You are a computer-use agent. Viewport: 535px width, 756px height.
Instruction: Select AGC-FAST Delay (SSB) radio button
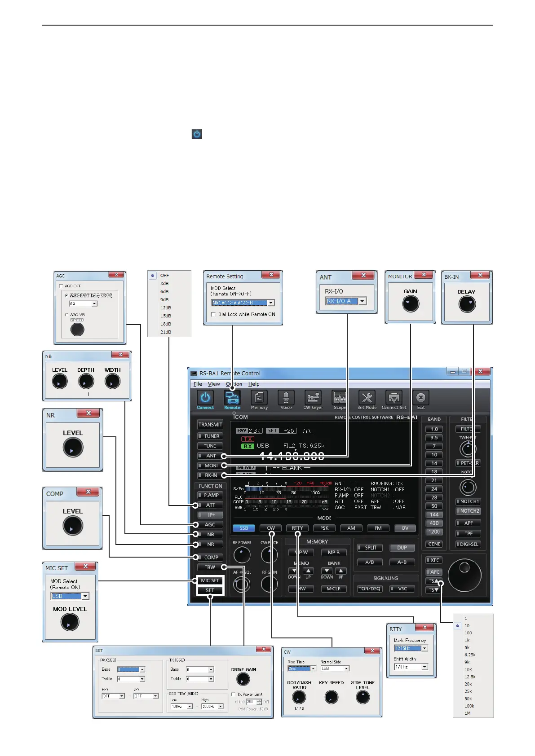pyautogui.click(x=66, y=296)
